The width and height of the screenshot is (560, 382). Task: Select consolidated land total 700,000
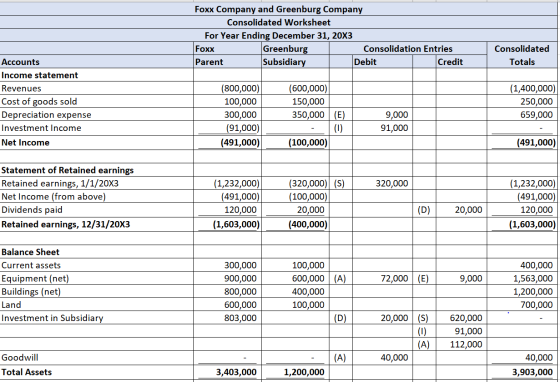click(x=536, y=305)
